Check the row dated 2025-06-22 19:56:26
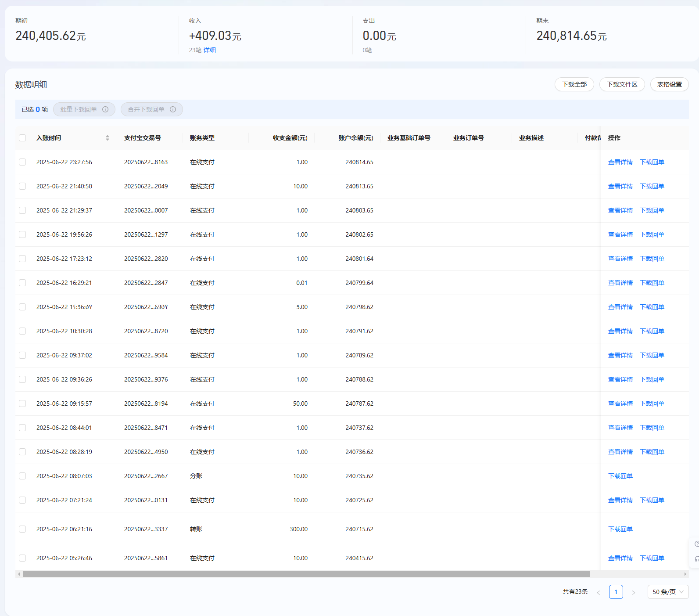Viewport: 699px width, 616px height. pyautogui.click(x=22, y=234)
